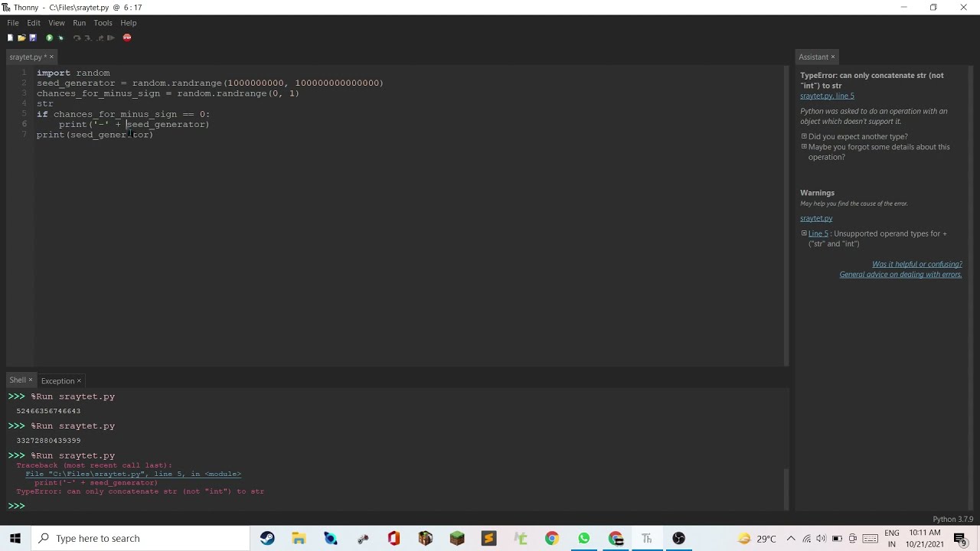Open the Tools menu
Viewport: 980px width, 551px height.
pos(103,23)
